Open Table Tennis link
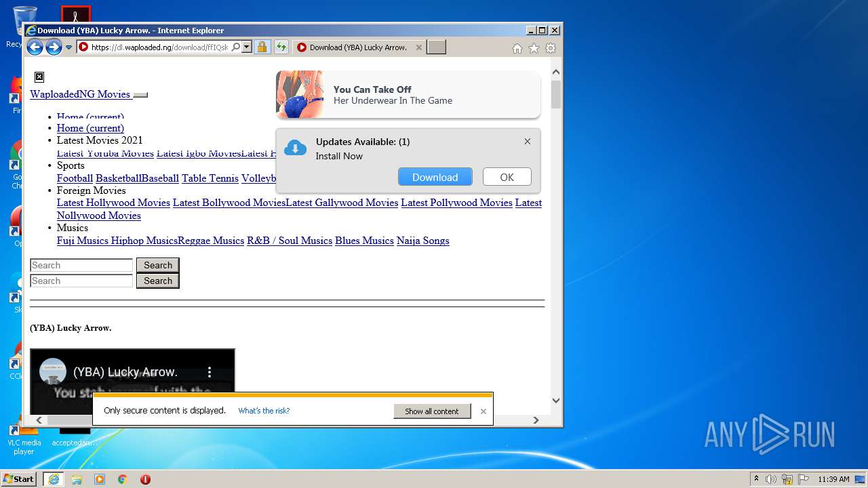The image size is (868, 488). tap(210, 178)
